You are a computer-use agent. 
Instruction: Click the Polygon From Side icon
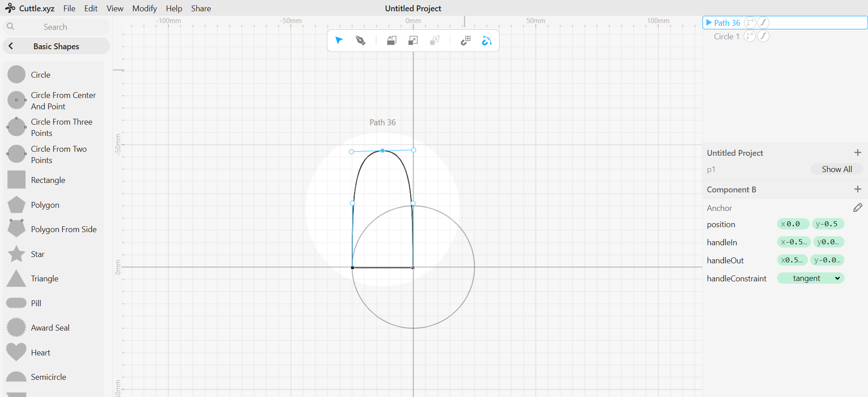coord(16,229)
